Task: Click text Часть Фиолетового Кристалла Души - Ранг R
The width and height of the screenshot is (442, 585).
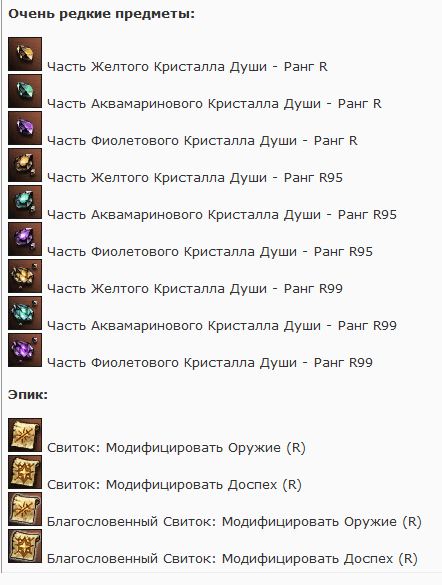Action: tap(202, 141)
